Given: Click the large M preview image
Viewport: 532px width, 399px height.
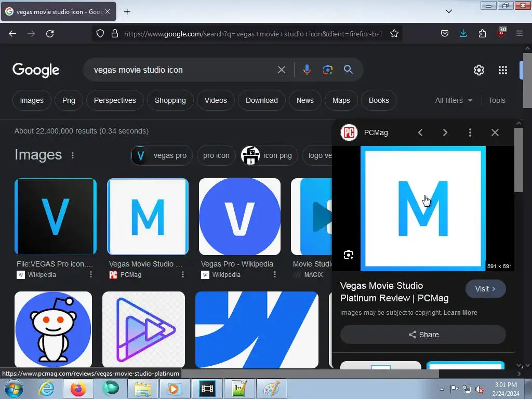Looking at the screenshot, I should point(423,209).
